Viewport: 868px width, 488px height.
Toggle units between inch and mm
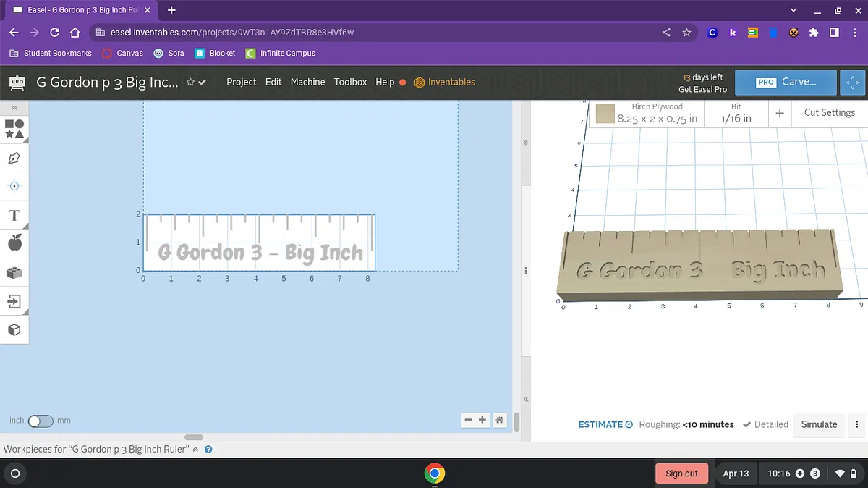click(x=41, y=421)
